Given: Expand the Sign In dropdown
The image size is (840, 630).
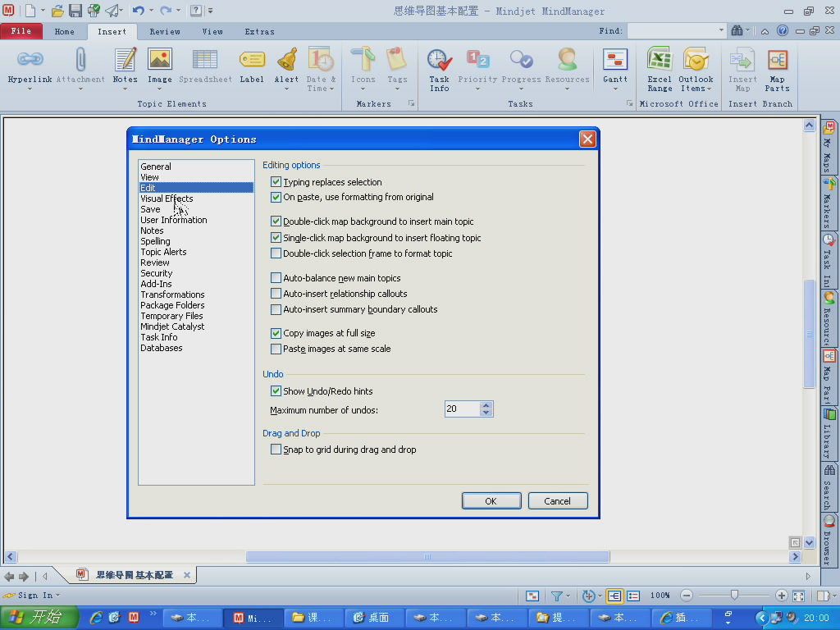Looking at the screenshot, I should coord(57,596).
